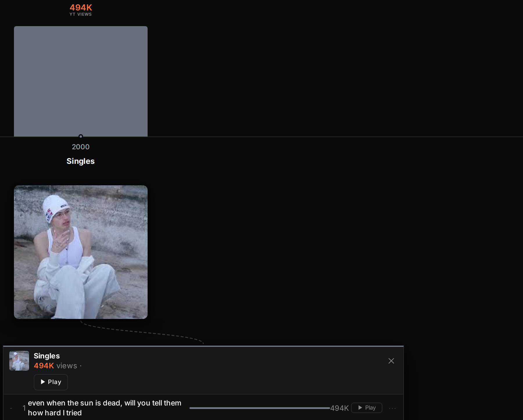523x420 pixels.
Task: Select the 2000 timeline marker dot
Action: [81, 136]
